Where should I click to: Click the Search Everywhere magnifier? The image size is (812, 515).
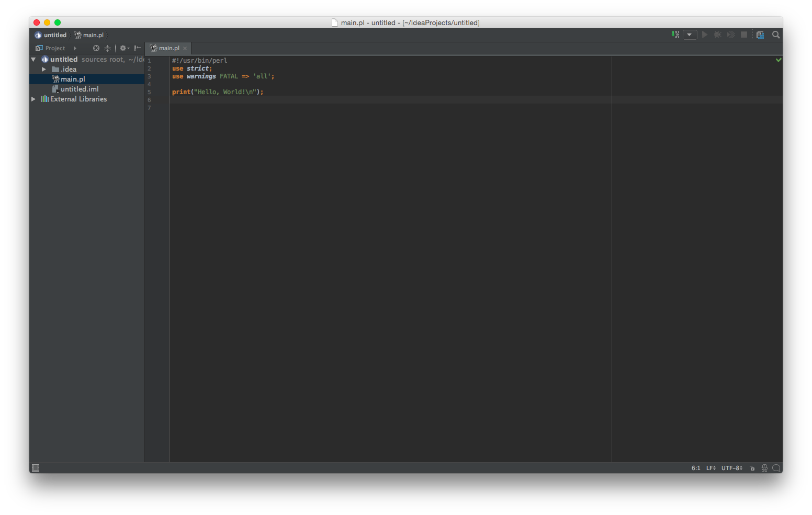click(776, 35)
